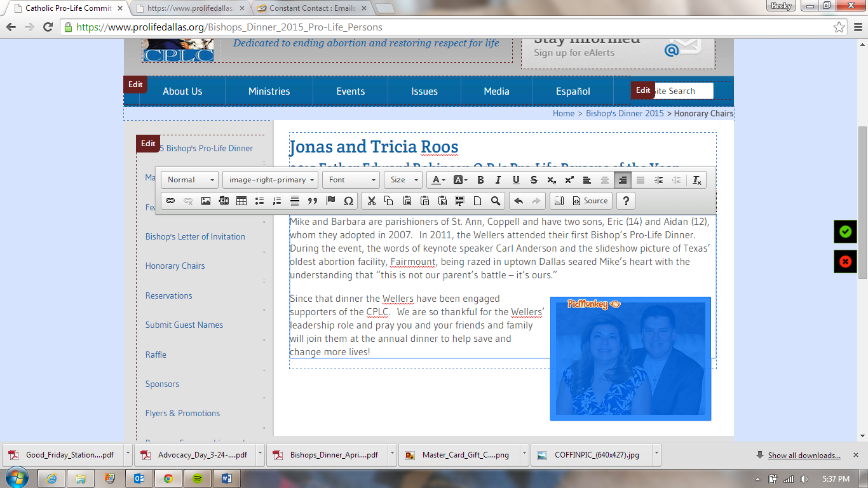The height and width of the screenshot is (488, 868).
Task: Open the Ministries navigation menu
Action: tap(269, 91)
